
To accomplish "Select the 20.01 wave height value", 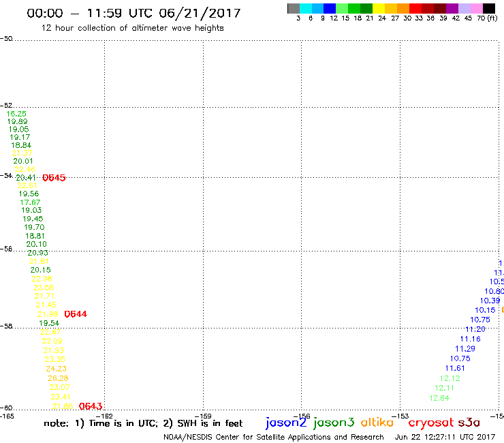I will (x=23, y=161).
